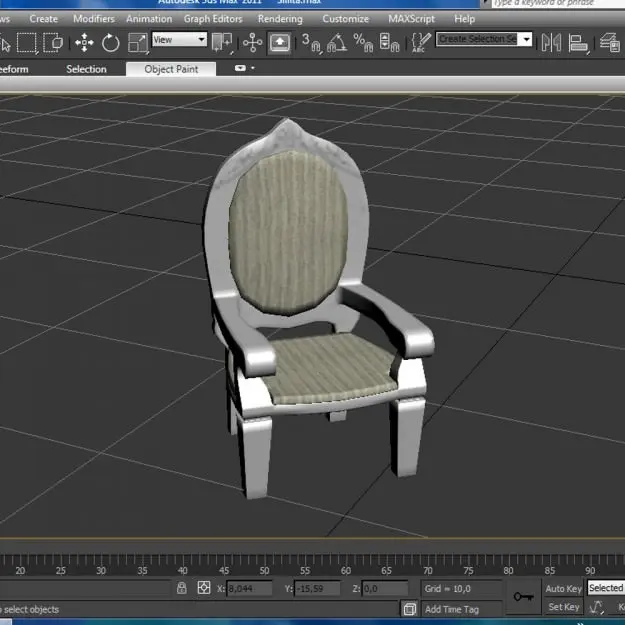The height and width of the screenshot is (625, 625).
Task: Click the Mirror tool icon
Action: click(551, 42)
